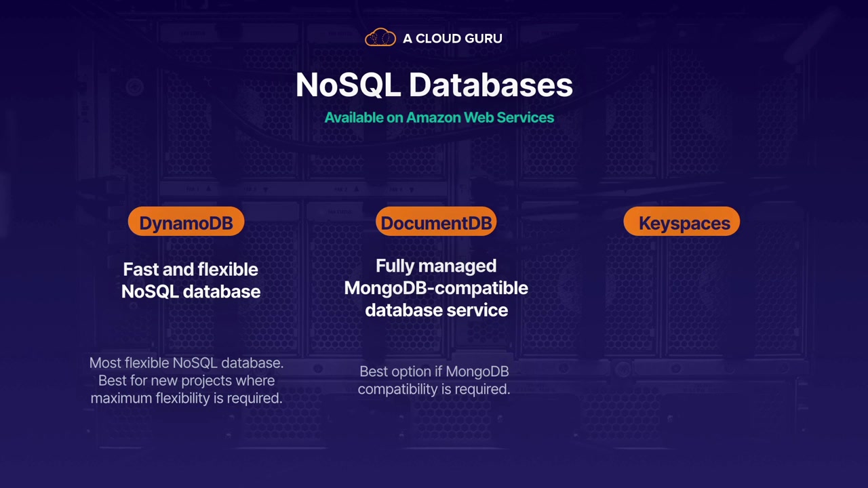Click 'Fully managed MongoDB-compatible database service' text
Image resolution: width=868 pixels, height=488 pixels.
tap(436, 288)
